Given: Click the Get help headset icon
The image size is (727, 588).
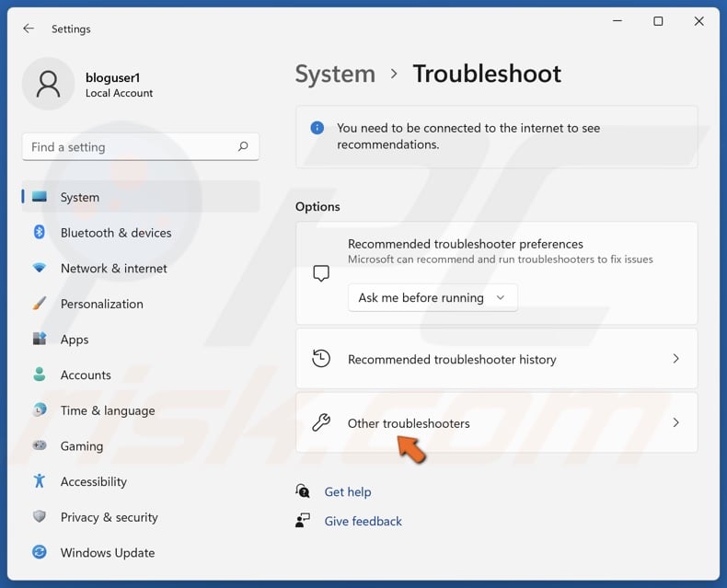Looking at the screenshot, I should tap(303, 490).
